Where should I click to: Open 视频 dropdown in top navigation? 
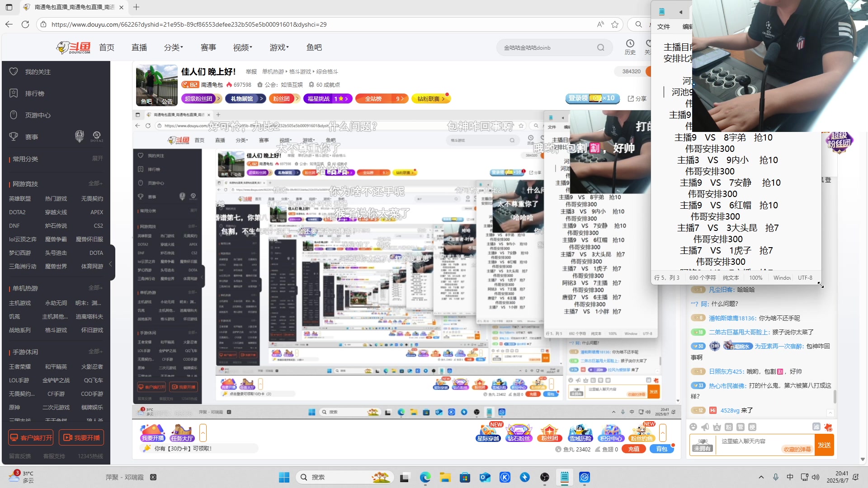243,47
